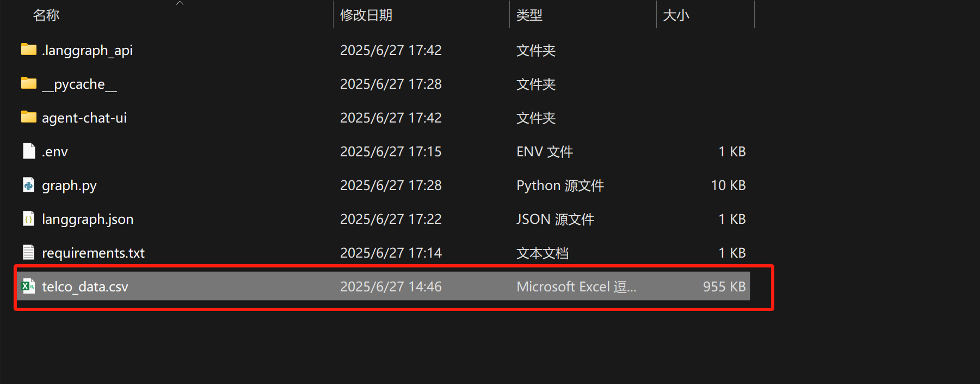The height and width of the screenshot is (384, 980).
Task: Click the type 'Microsoft Excel 逗...'
Action: (x=576, y=287)
